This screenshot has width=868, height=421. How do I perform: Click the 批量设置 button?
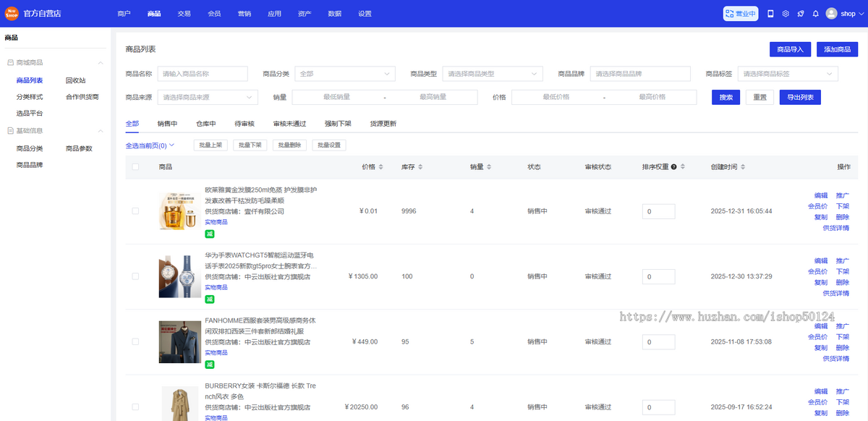point(329,145)
